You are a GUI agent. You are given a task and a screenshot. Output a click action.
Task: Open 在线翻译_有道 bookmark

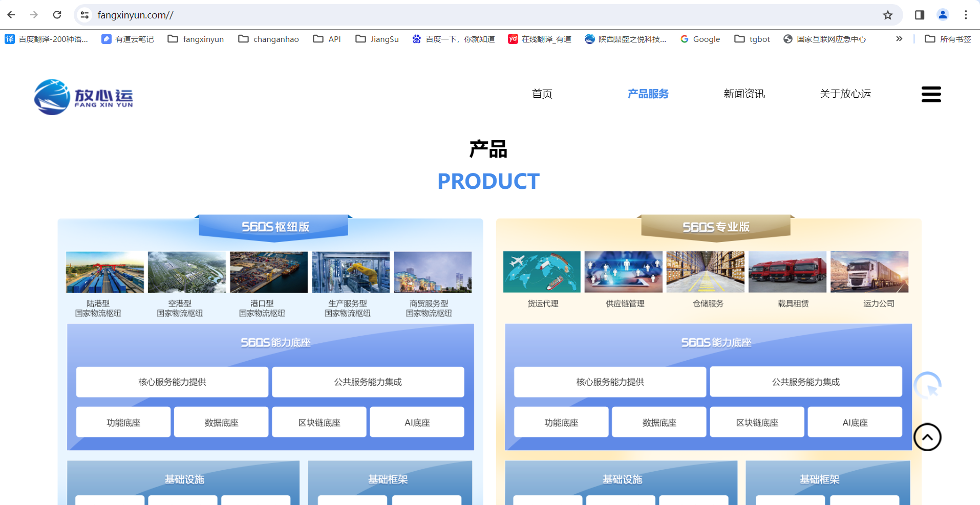tap(540, 39)
